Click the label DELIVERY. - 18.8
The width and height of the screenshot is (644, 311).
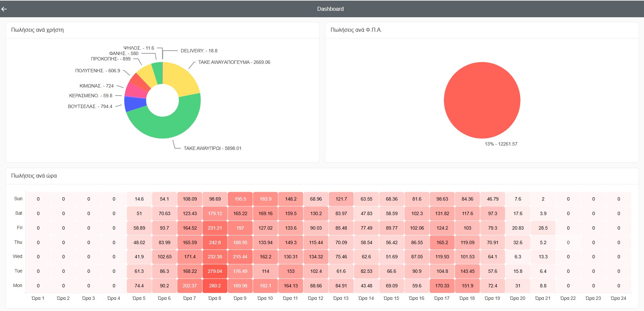tap(199, 51)
